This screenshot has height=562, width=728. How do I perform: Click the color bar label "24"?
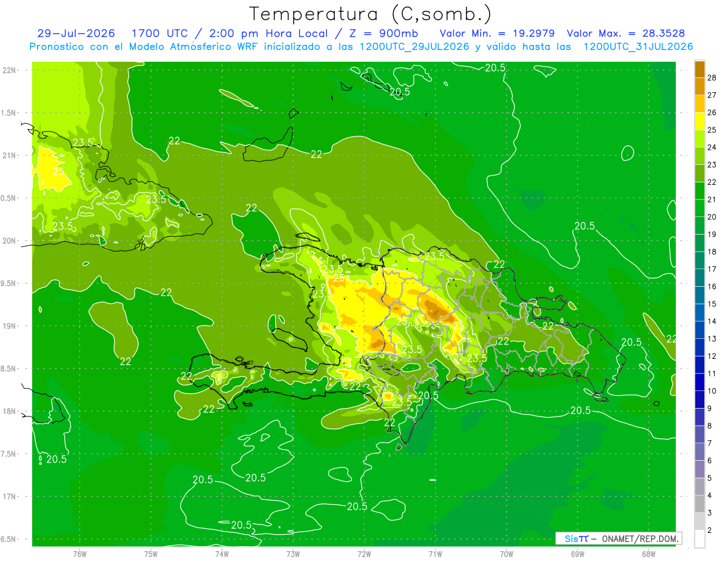(x=712, y=147)
